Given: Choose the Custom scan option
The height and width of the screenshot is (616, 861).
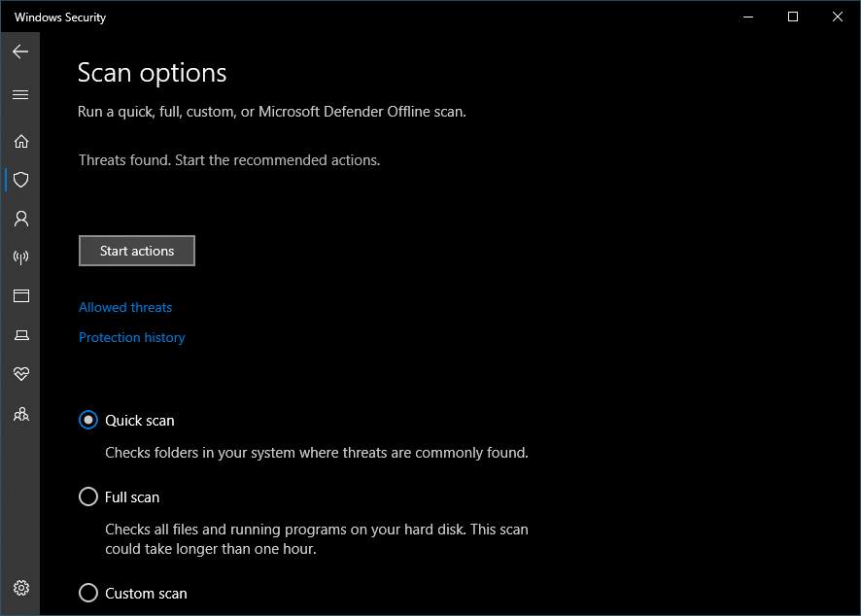Looking at the screenshot, I should point(88,593).
